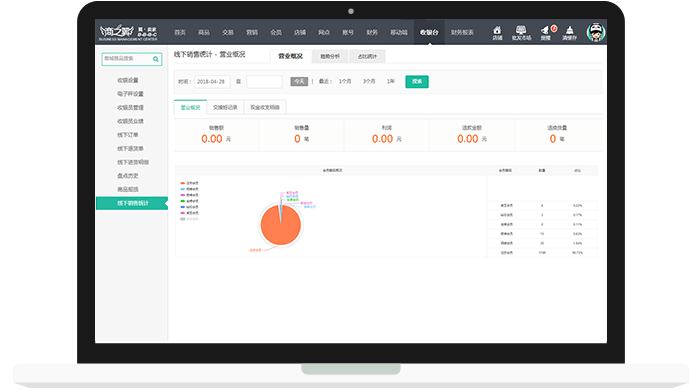Image resolution: width=700 pixels, height=390 pixels.
Task: Click the start date field 2018-04-28
Action: point(212,82)
